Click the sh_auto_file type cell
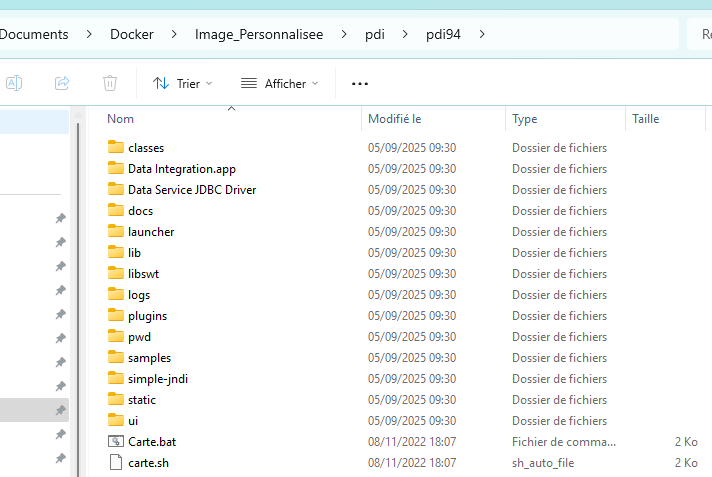712x477 pixels. [x=543, y=463]
